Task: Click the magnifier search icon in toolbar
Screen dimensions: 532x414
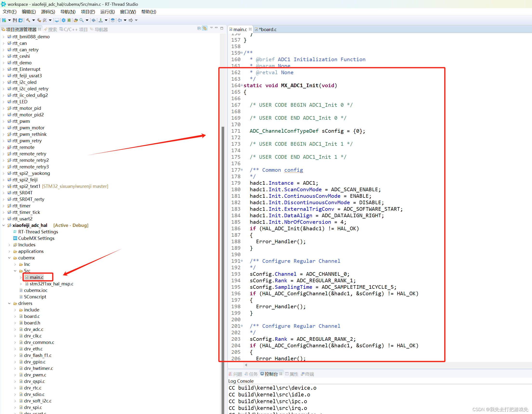Action: (82, 20)
